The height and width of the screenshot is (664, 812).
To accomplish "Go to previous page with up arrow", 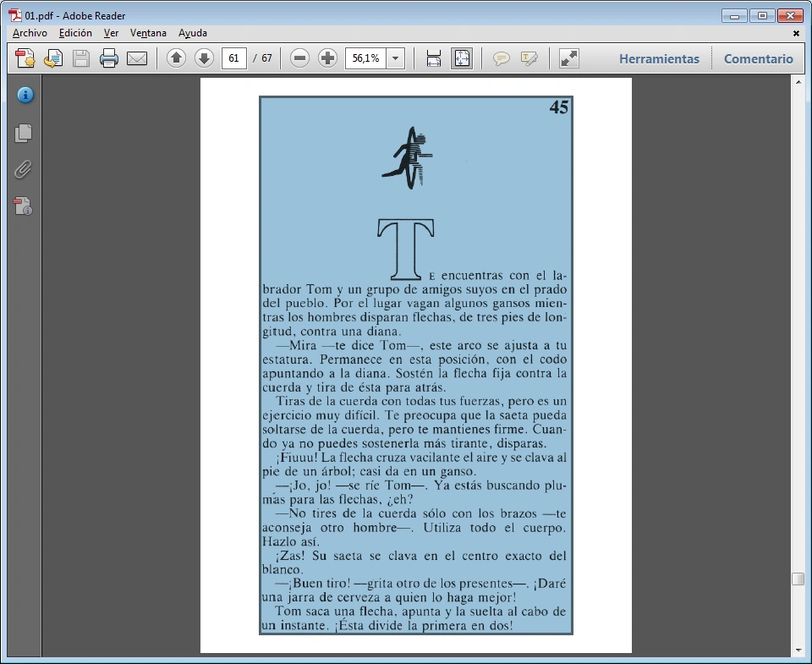I will (176, 58).
